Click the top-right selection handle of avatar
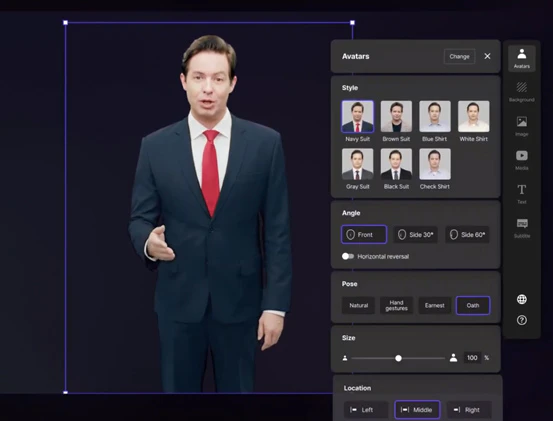 point(352,23)
